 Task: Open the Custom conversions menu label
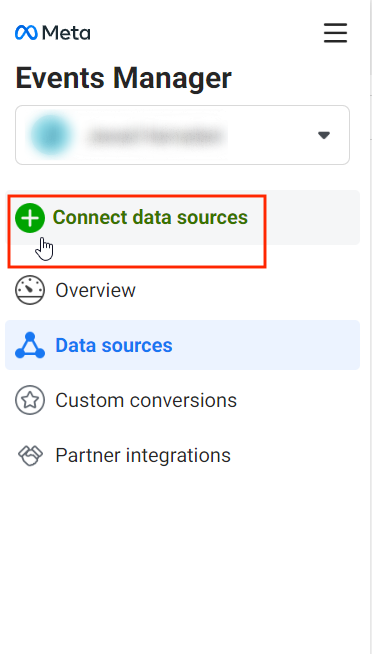[x=146, y=400]
